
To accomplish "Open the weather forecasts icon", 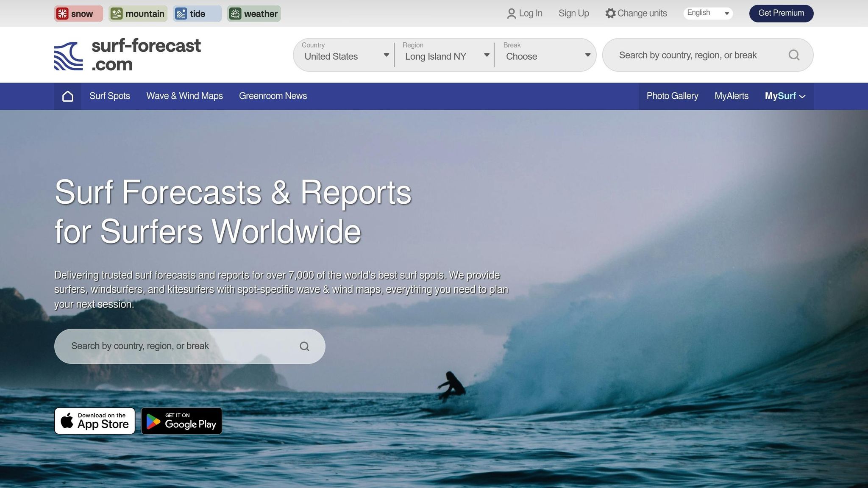I will coord(236,13).
